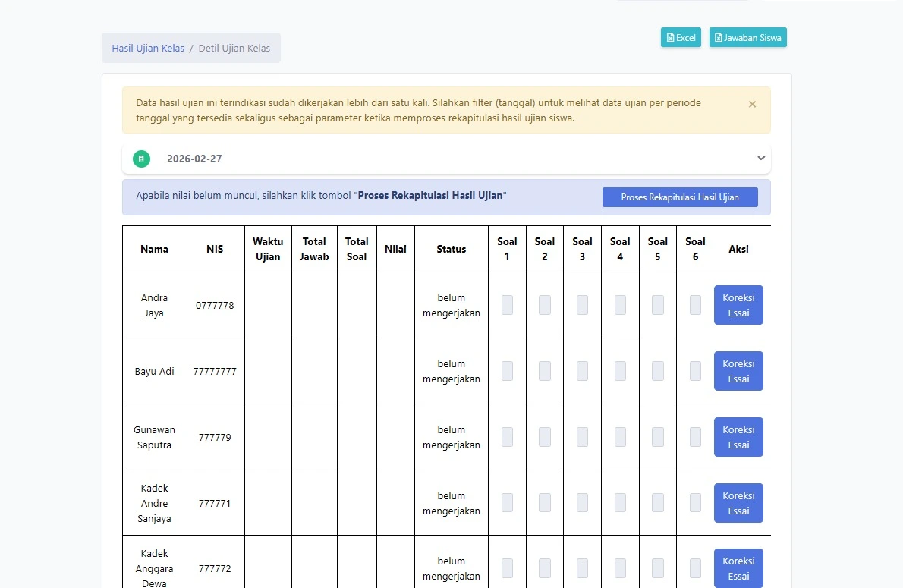Viewport: 903px width, 588px height.
Task: Open Koreksi Essai for Bayu Adi
Action: [x=738, y=371]
